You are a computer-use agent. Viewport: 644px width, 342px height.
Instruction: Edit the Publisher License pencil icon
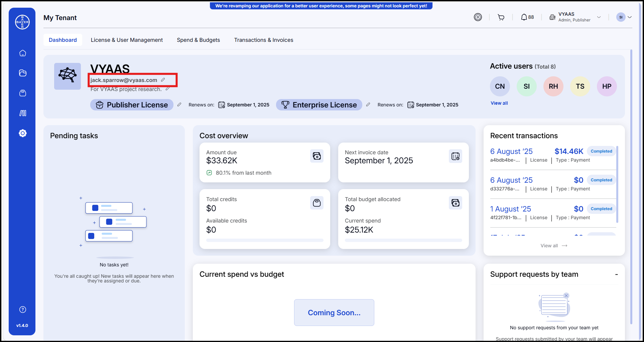point(179,105)
